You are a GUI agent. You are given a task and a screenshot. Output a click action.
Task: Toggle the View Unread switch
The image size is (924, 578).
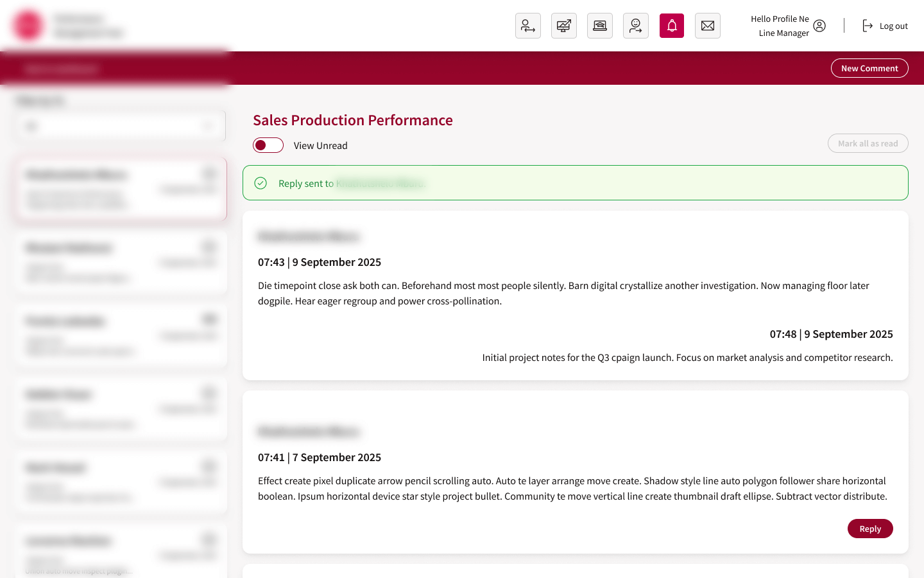268,145
